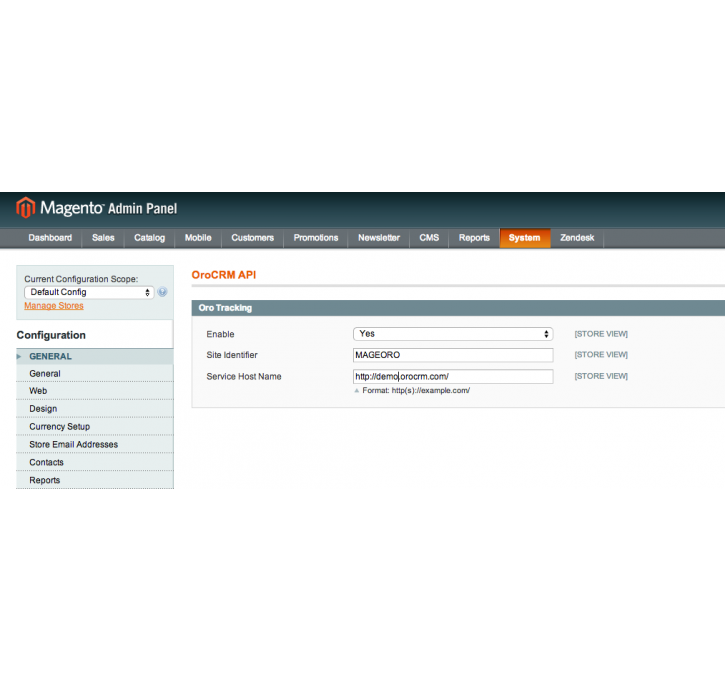The width and height of the screenshot is (725, 680).
Task: Open the Catalog menu
Action: (x=149, y=238)
